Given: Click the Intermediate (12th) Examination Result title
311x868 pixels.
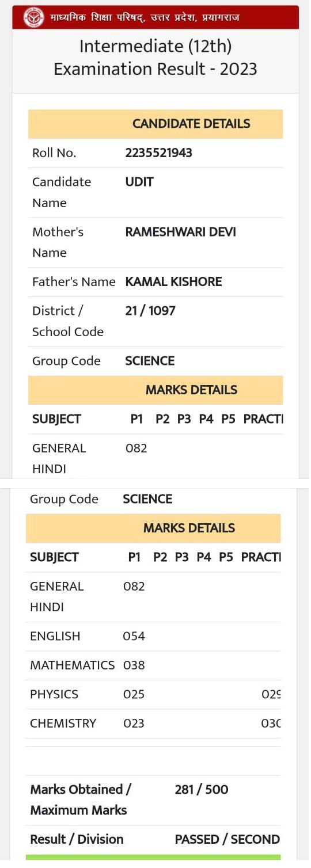Looking at the screenshot, I should [155, 58].
